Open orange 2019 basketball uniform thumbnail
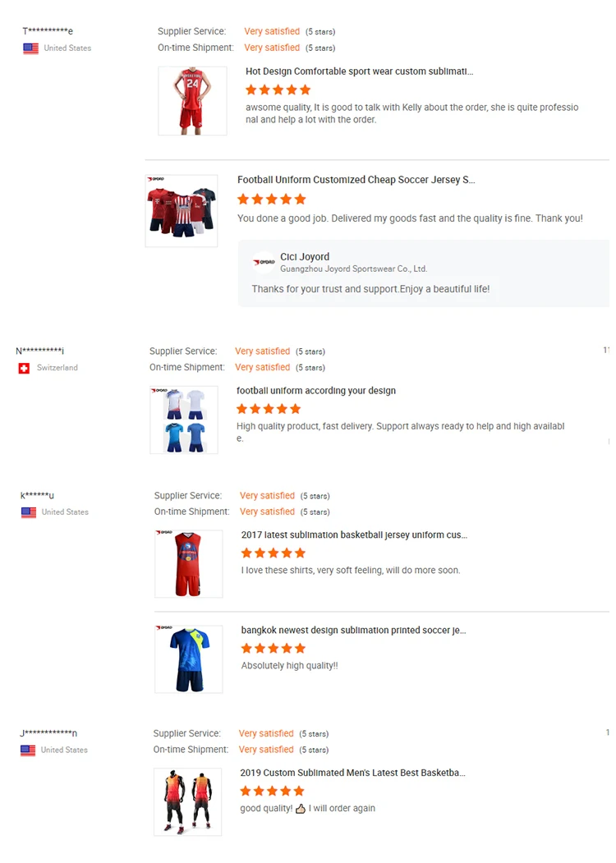 [187, 802]
